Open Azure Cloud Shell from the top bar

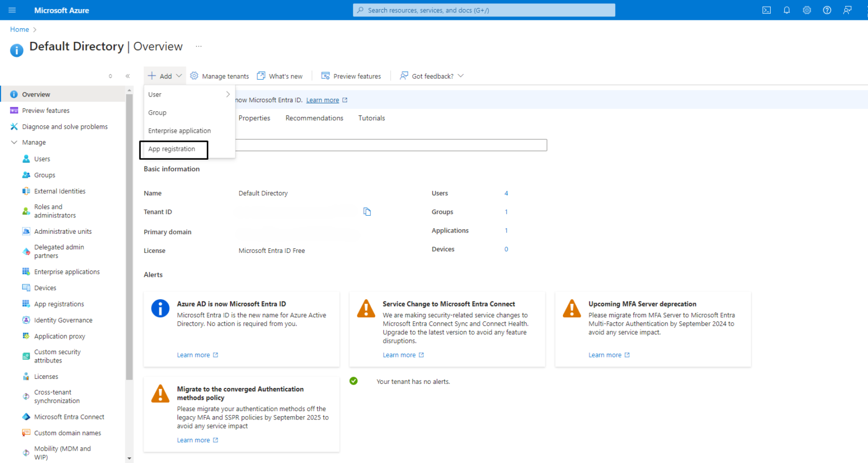tap(766, 10)
